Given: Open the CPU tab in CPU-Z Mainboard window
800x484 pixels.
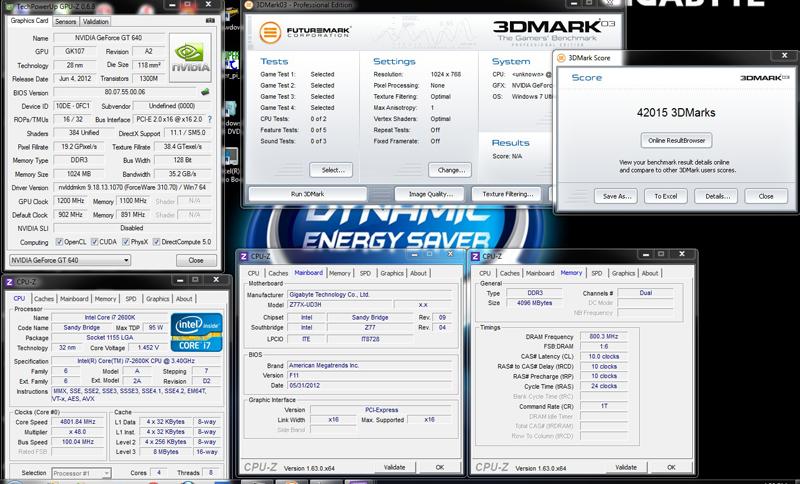Looking at the screenshot, I should (254, 273).
